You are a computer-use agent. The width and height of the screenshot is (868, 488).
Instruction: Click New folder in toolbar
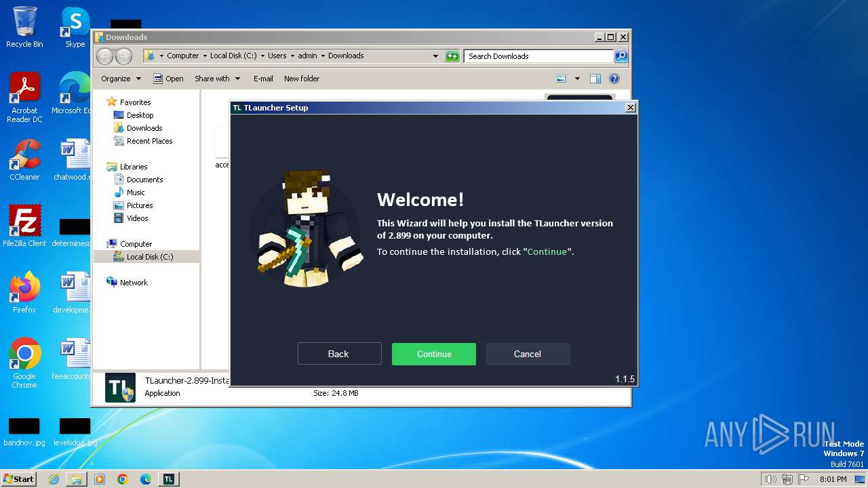coord(302,79)
